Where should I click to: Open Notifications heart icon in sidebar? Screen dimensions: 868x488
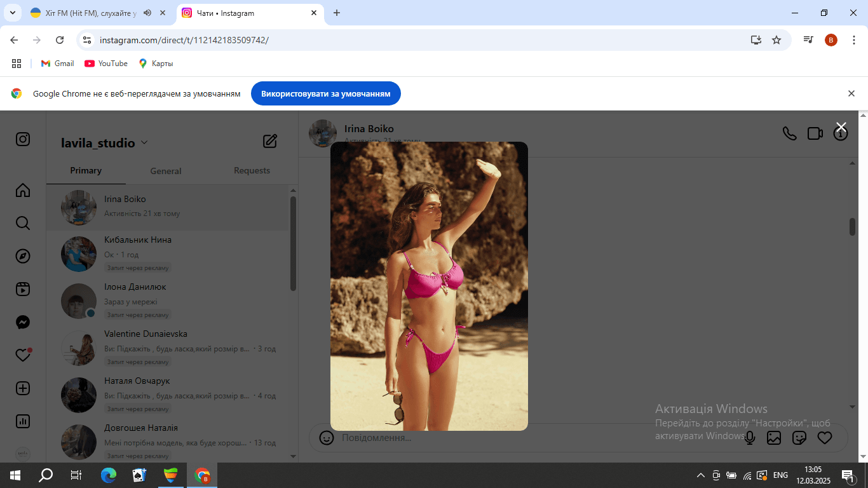click(x=23, y=355)
